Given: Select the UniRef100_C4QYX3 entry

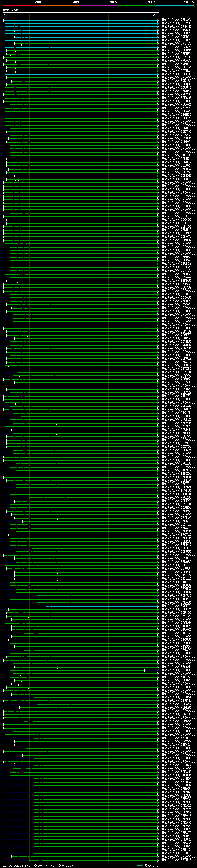Looking at the screenshot, I should coord(176,633).
